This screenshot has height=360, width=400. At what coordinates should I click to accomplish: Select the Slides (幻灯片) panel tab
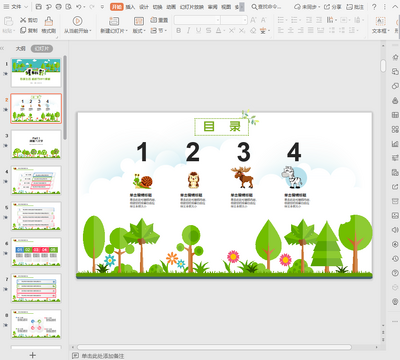tap(42, 49)
